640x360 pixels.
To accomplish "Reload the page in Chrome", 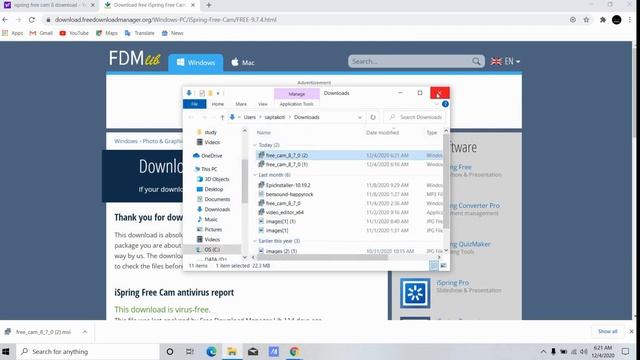I will tap(32, 20).
